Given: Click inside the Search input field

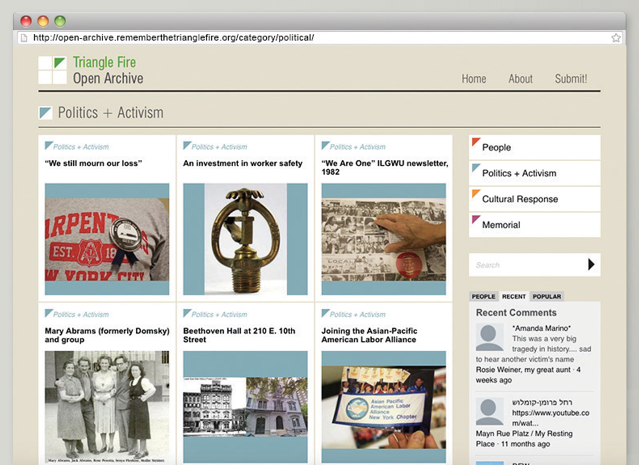Looking at the screenshot, I should pos(525,265).
